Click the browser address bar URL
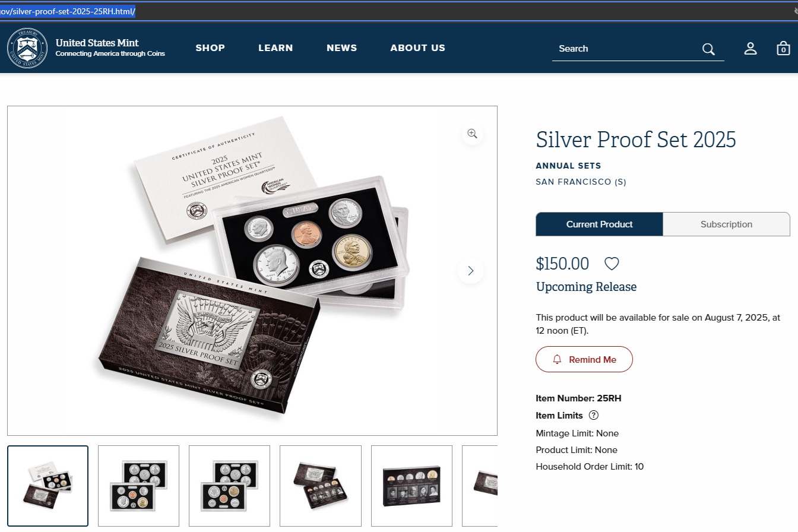 coord(68,11)
